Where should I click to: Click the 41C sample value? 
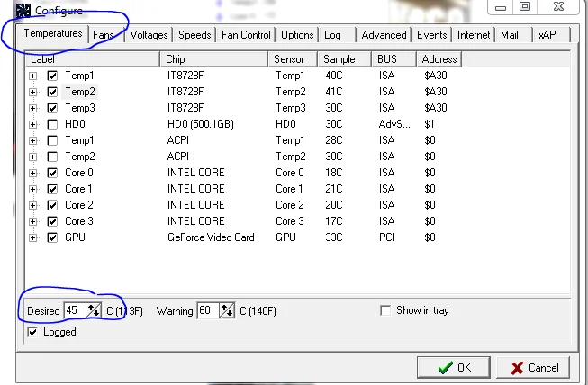pyautogui.click(x=334, y=92)
